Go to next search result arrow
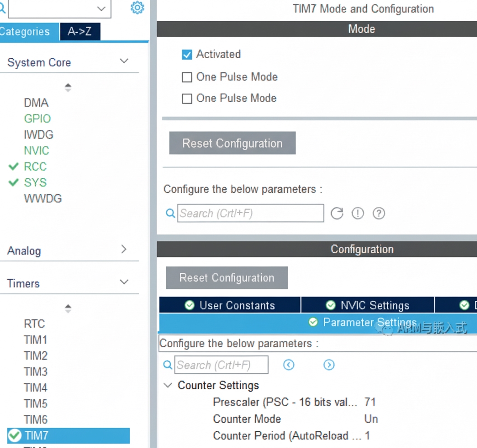The height and width of the screenshot is (448, 477). pos(329,365)
